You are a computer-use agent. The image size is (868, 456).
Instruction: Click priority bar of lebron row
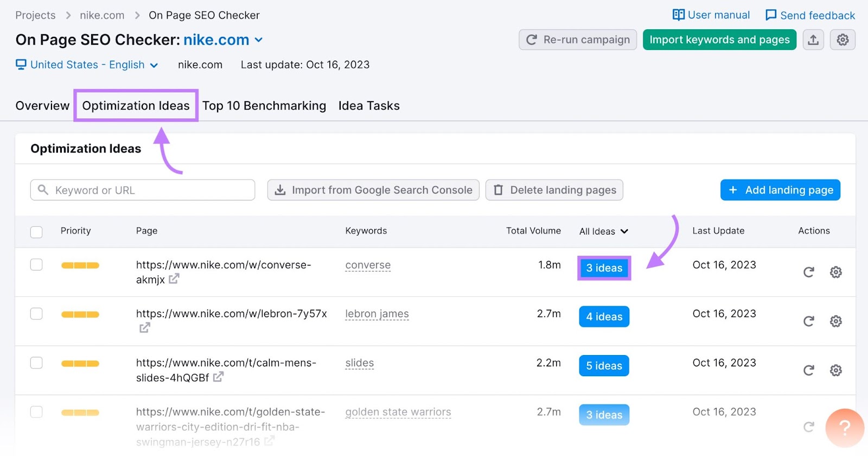click(80, 314)
